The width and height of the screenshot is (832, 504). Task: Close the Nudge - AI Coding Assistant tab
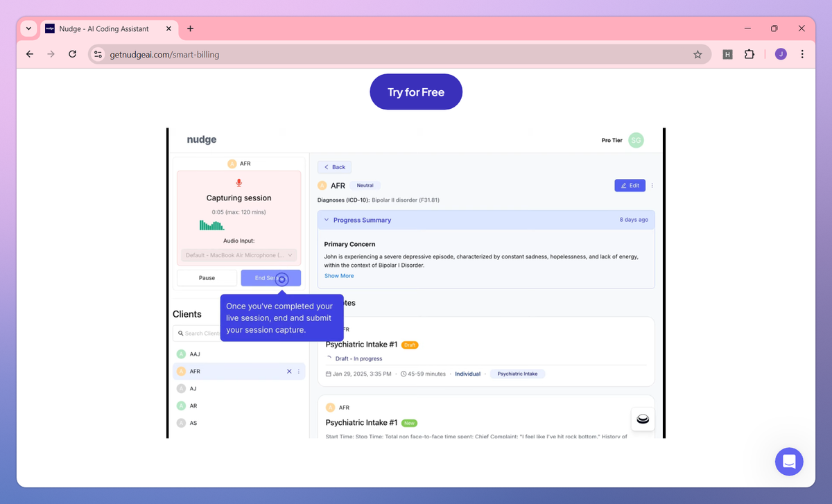(168, 28)
